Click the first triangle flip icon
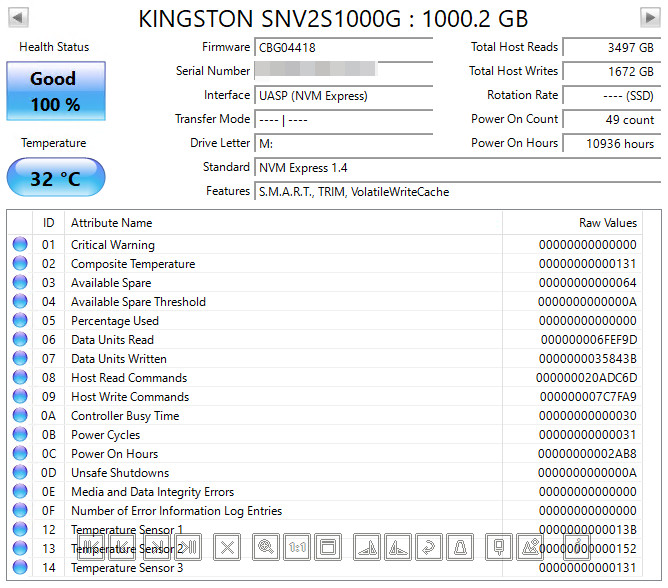 (x=367, y=547)
